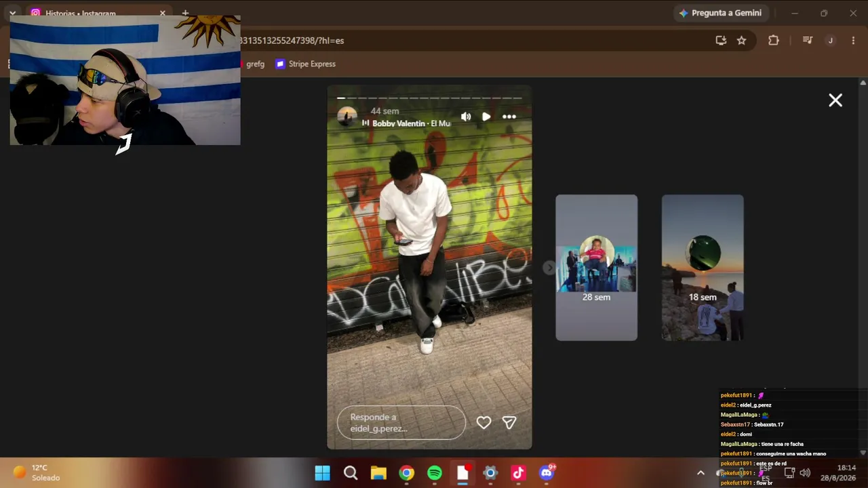The height and width of the screenshot is (488, 868).
Task: Click the 'Responde a eidel_g.perez' reply field
Action: (401, 423)
